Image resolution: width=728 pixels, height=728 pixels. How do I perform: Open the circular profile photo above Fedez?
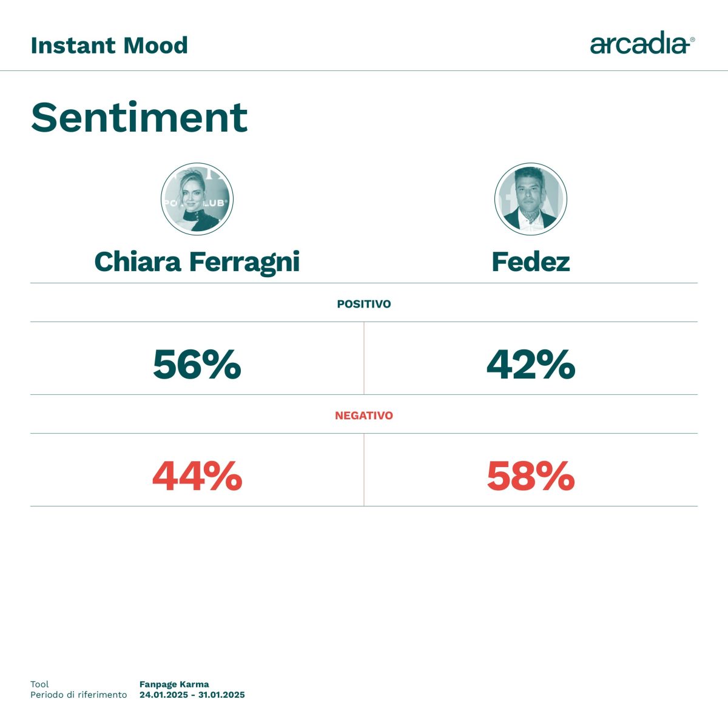point(531,199)
